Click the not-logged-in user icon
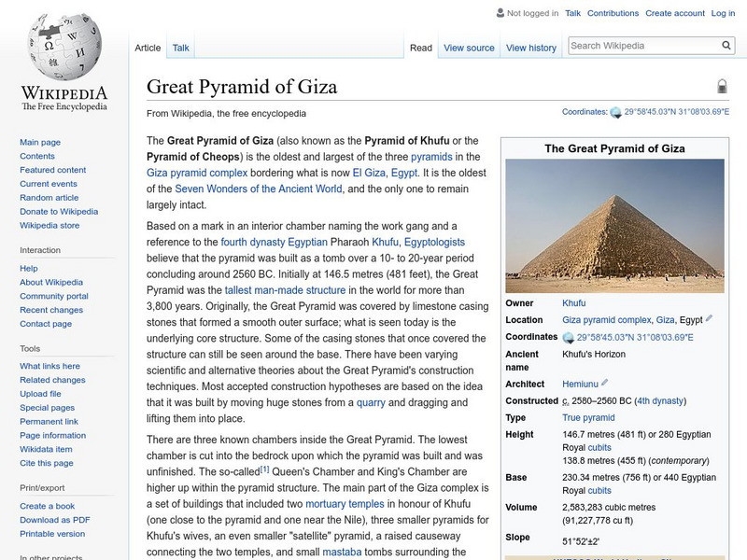 [500, 13]
